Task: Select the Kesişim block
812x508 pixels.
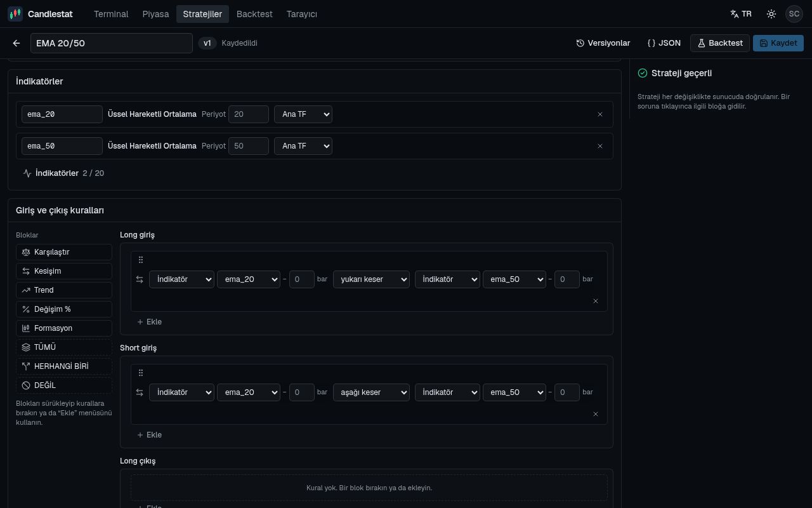Action: click(64, 271)
